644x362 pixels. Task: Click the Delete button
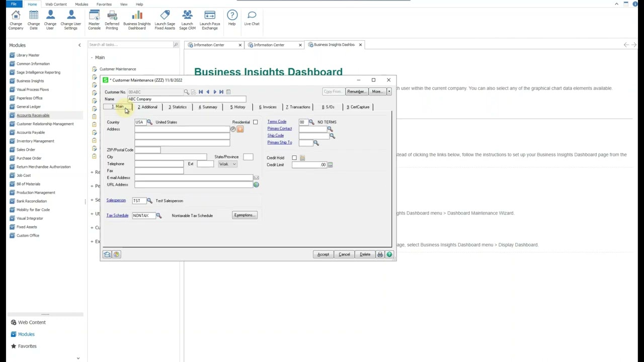pyautogui.click(x=365, y=254)
